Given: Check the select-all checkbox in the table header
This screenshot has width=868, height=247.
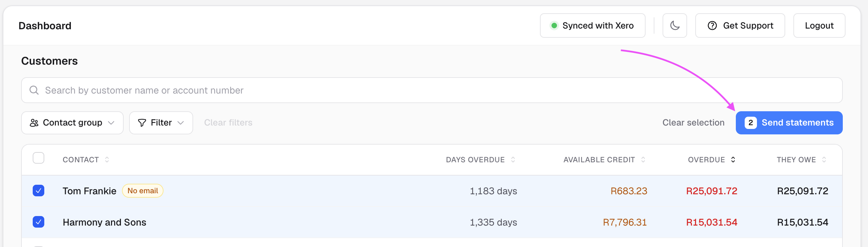Looking at the screenshot, I should tap(38, 158).
